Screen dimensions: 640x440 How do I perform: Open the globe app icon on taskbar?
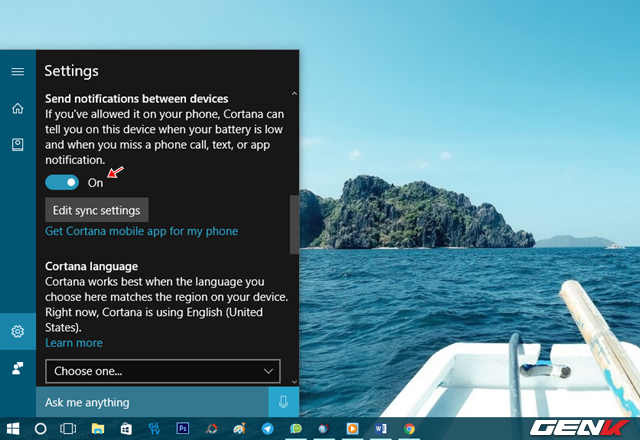click(324, 429)
